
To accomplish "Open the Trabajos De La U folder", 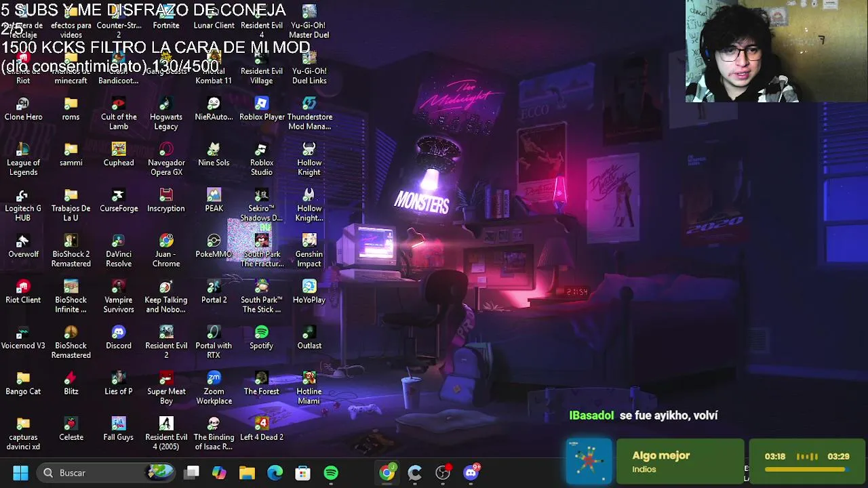I will 71,205.
